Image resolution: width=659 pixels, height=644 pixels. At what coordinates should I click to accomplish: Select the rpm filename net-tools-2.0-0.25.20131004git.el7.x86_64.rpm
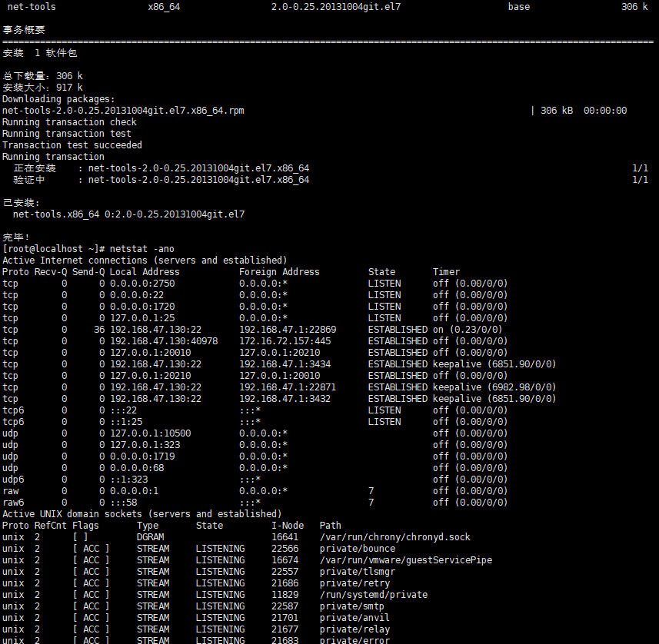[x=123, y=110]
